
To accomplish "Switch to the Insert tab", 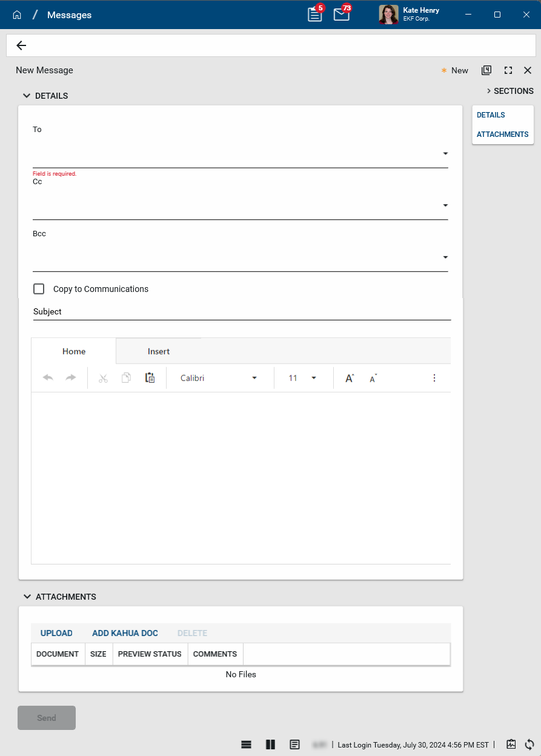I will pos(159,351).
